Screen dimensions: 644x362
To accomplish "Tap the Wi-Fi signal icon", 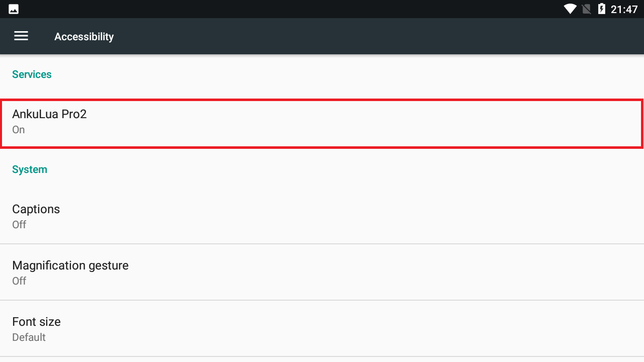I will pyautogui.click(x=570, y=9).
